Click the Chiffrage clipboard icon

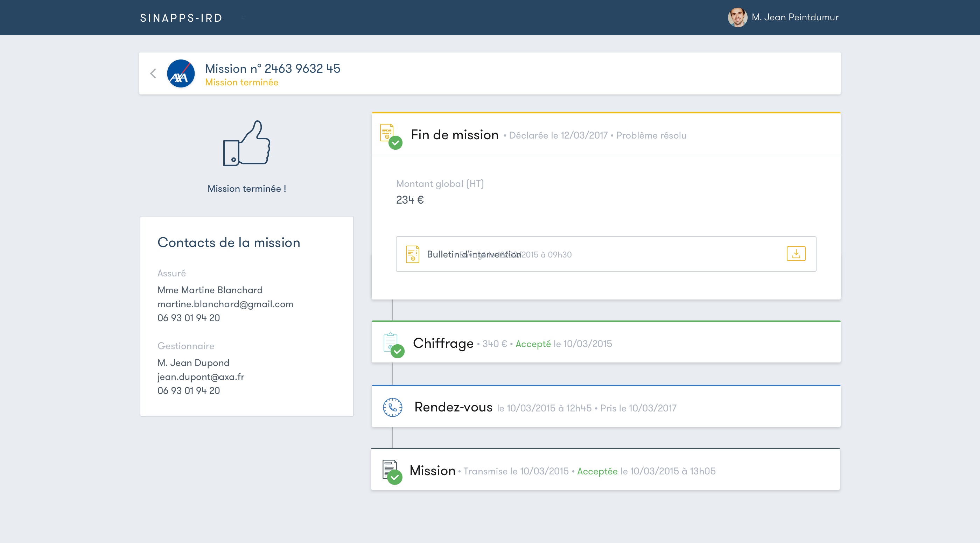393,345
